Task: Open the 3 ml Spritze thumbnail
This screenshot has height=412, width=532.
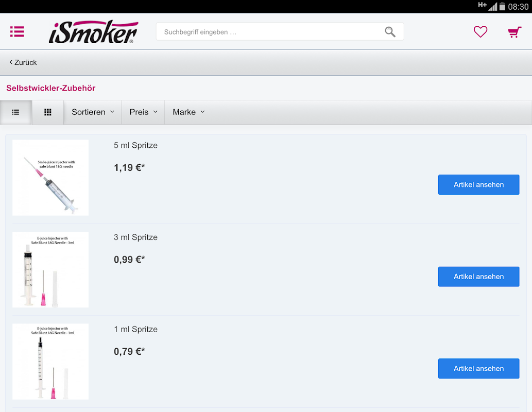Action: click(x=50, y=269)
